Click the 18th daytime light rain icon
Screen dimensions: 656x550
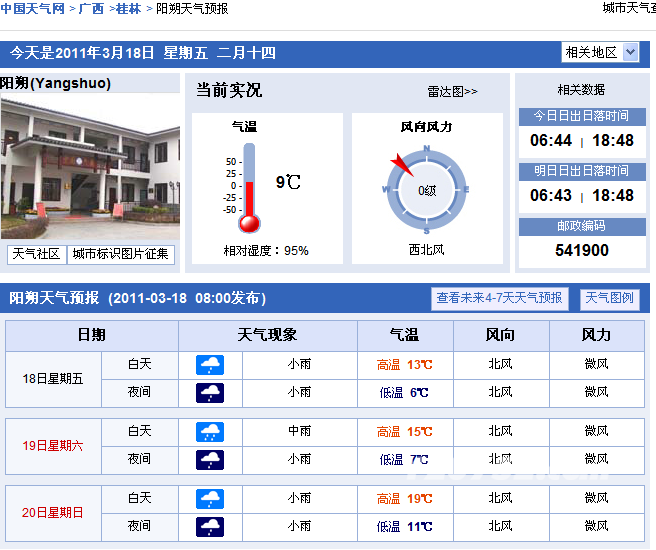[x=210, y=365]
